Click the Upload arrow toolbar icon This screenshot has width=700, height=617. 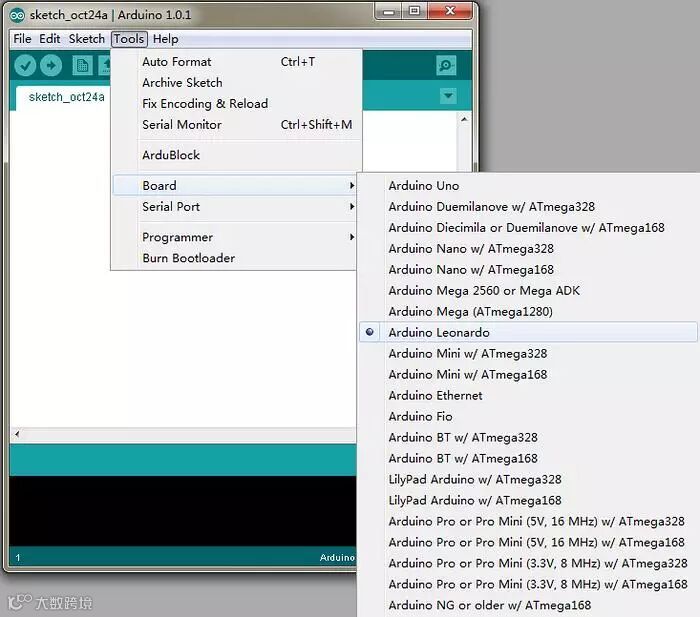[51, 66]
